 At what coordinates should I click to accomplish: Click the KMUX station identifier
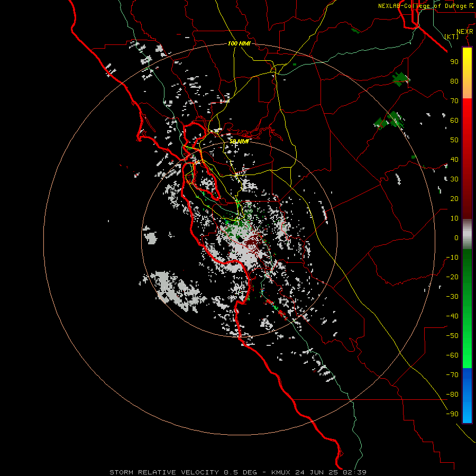(281, 472)
